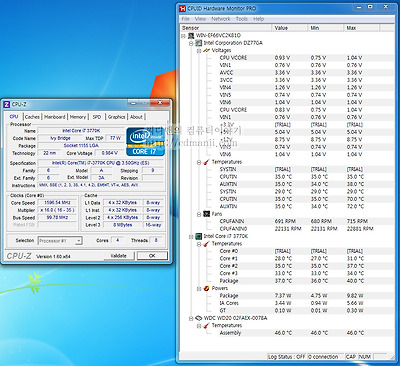
Task: Open the Processor #1 selection dropdown
Action: (x=60, y=241)
